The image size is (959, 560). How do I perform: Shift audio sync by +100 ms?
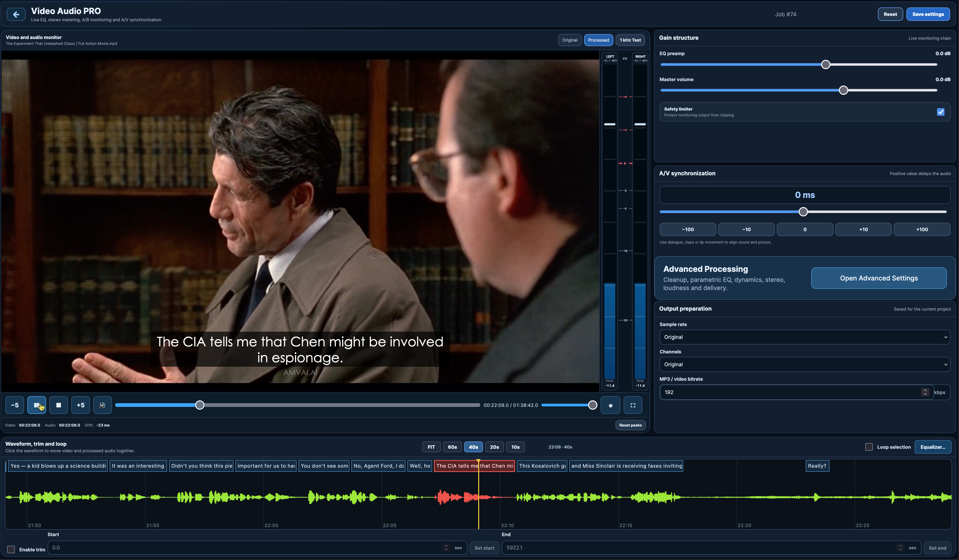922,230
